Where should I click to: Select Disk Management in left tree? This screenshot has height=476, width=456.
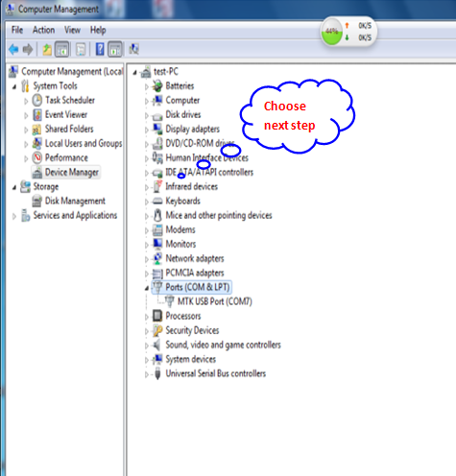click(75, 201)
